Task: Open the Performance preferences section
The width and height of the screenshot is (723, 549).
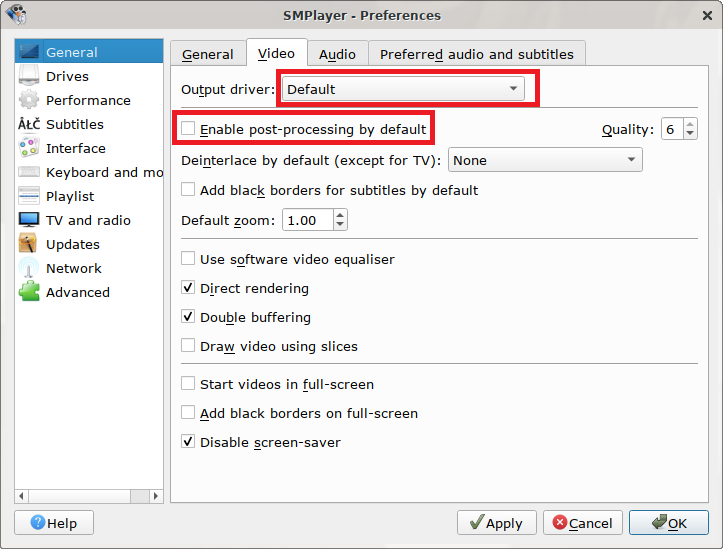Action: (89, 100)
